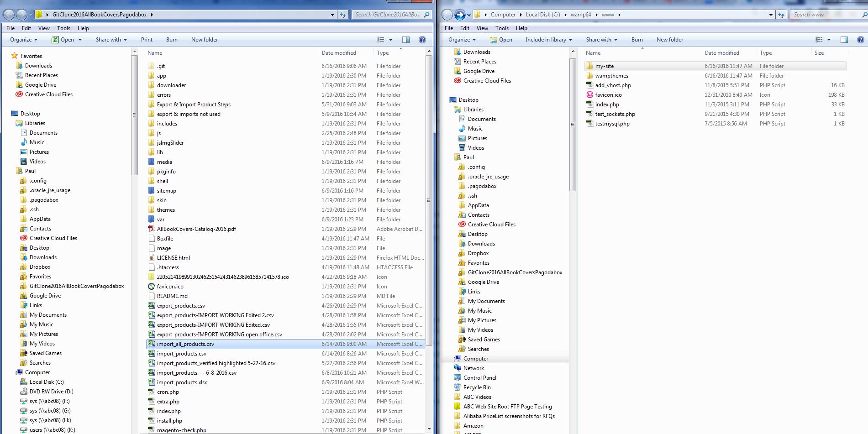Open the File menu in the left window

point(11,28)
